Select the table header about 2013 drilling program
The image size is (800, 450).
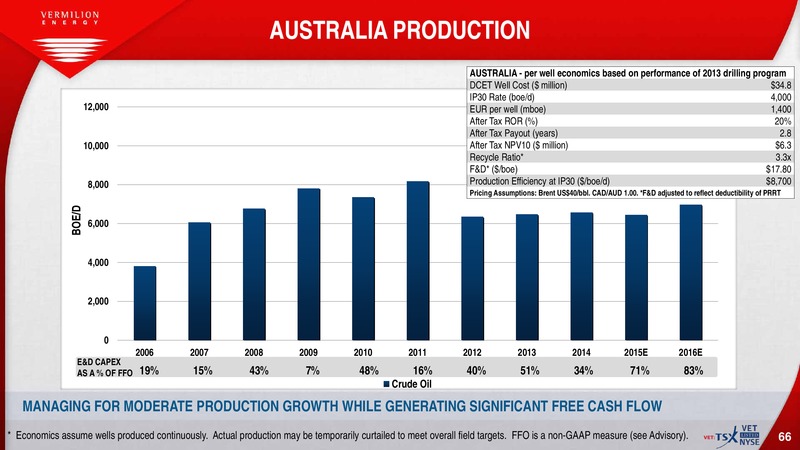click(628, 73)
